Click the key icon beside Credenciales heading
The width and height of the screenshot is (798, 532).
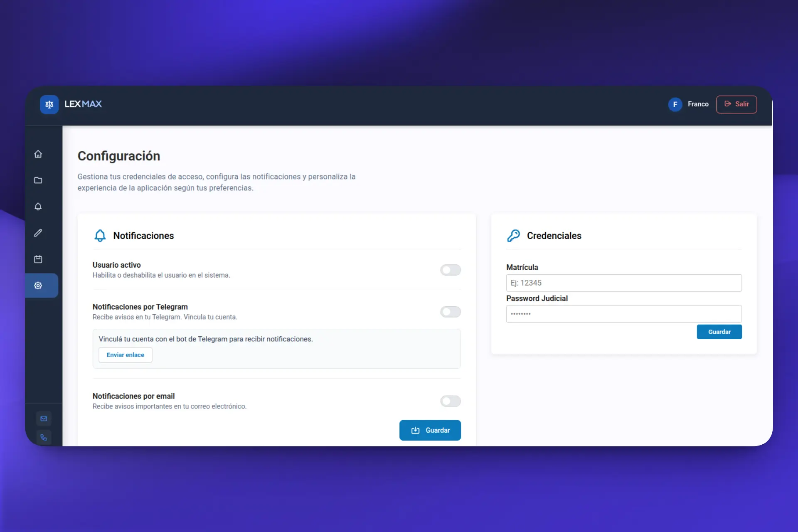[x=514, y=236]
